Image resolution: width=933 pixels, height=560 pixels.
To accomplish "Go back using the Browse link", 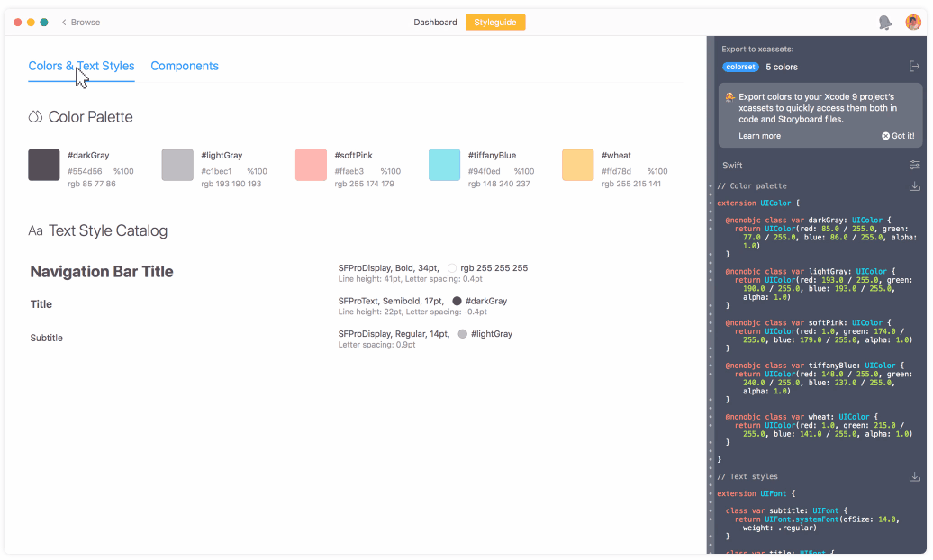I will click(79, 22).
